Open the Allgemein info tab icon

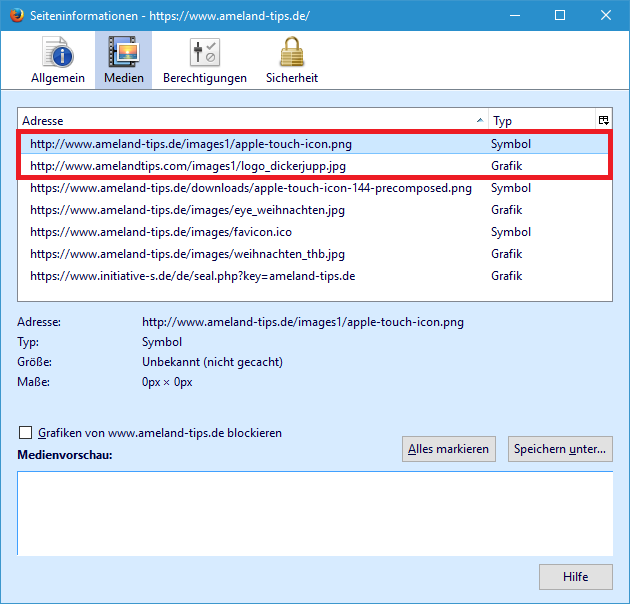coord(58,52)
